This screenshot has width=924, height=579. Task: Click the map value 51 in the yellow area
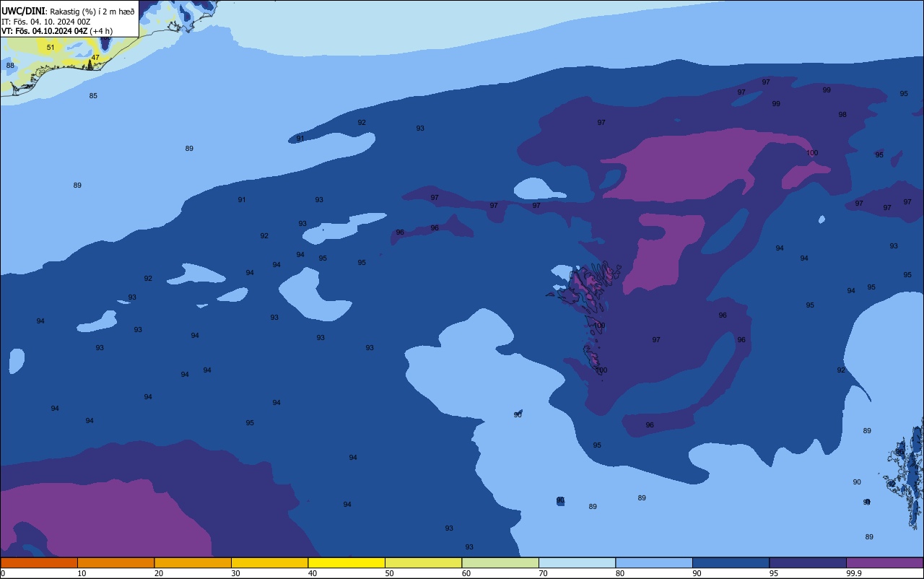51,48
